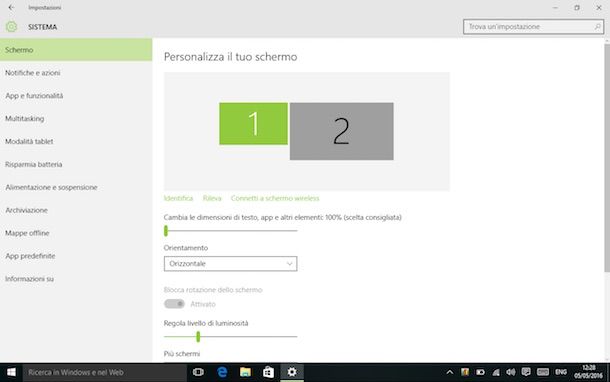Open Risparmia batteria settings
This screenshot has height=382, width=610.
tap(76, 164)
